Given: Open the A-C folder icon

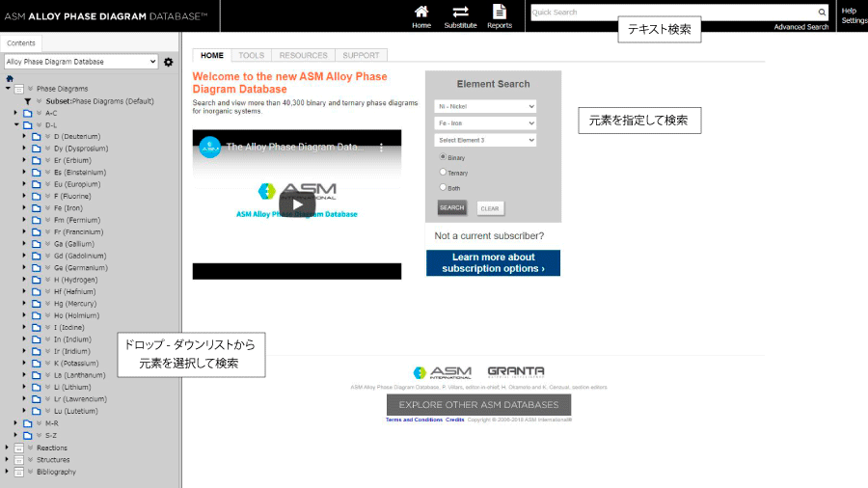Looking at the screenshot, I should [28, 113].
